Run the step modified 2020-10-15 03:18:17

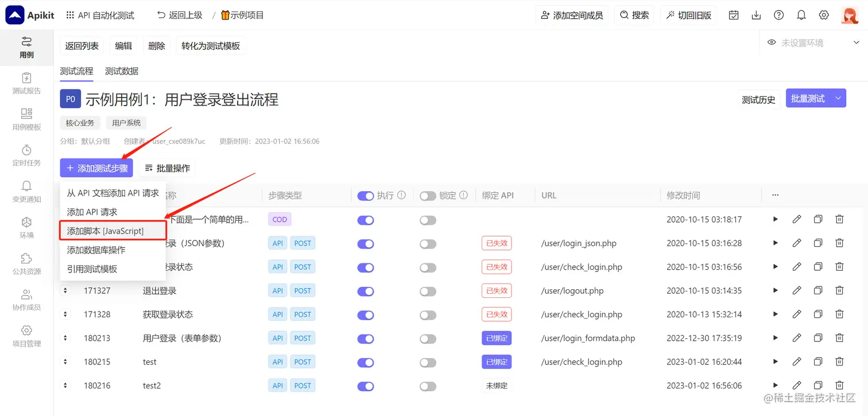coord(776,219)
